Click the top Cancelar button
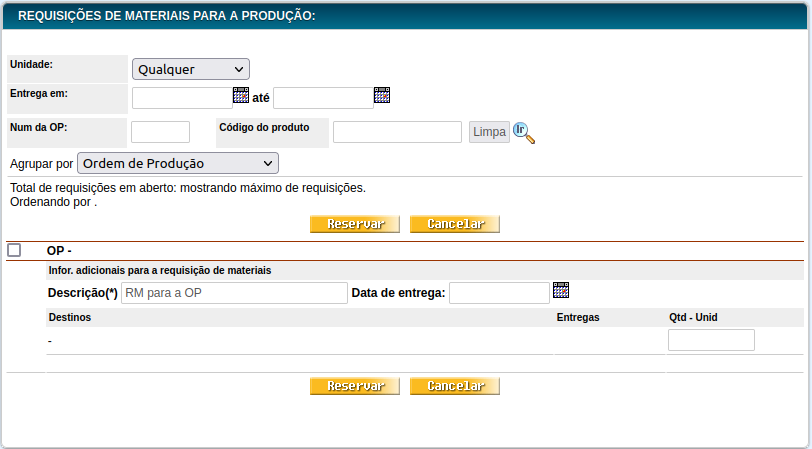812x449 pixels. pyautogui.click(x=455, y=224)
